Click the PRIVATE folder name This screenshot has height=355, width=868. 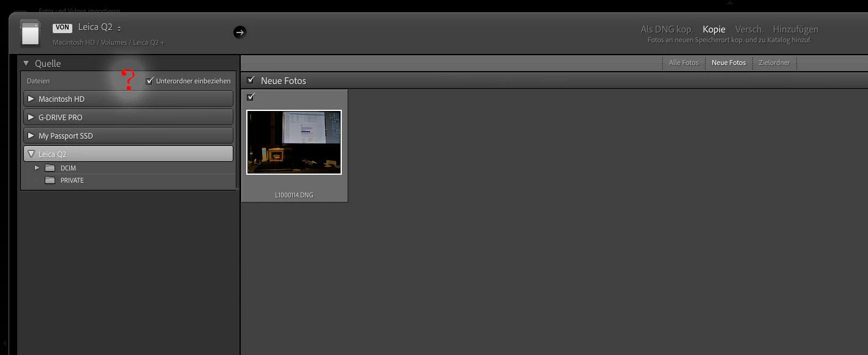tap(72, 180)
